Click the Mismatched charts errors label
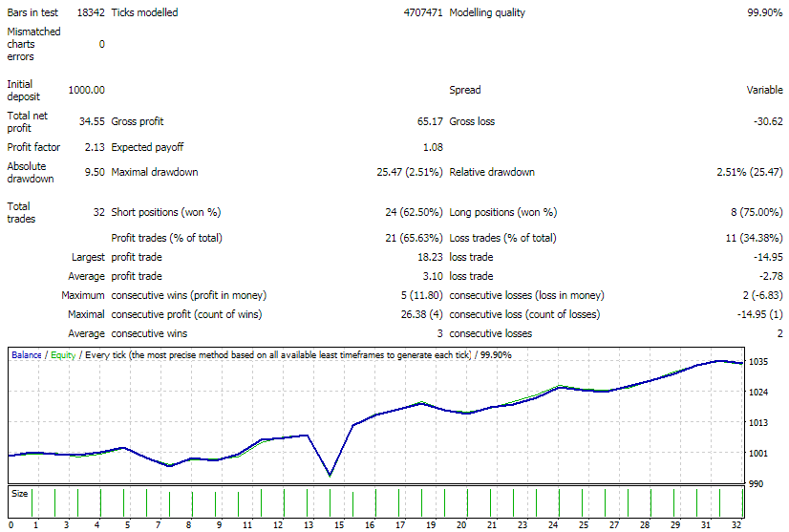The width and height of the screenshot is (789, 532). click(33, 44)
